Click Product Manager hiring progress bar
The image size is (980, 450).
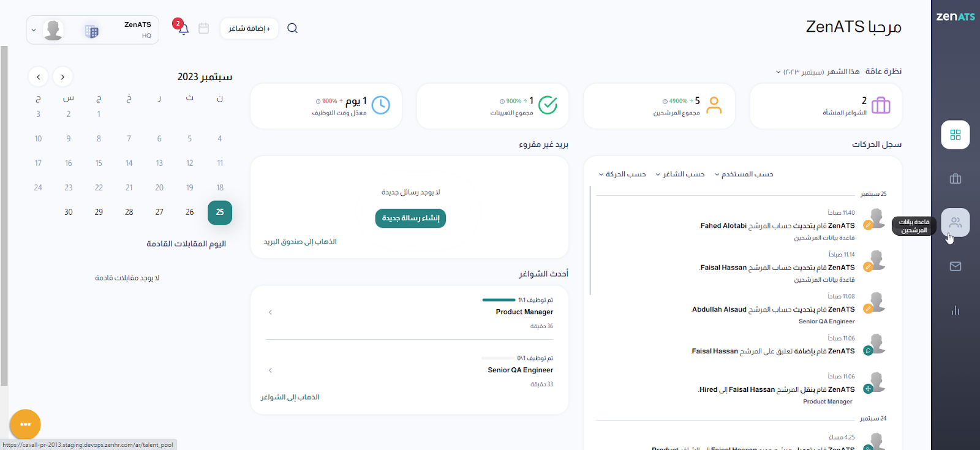pyautogui.click(x=499, y=300)
